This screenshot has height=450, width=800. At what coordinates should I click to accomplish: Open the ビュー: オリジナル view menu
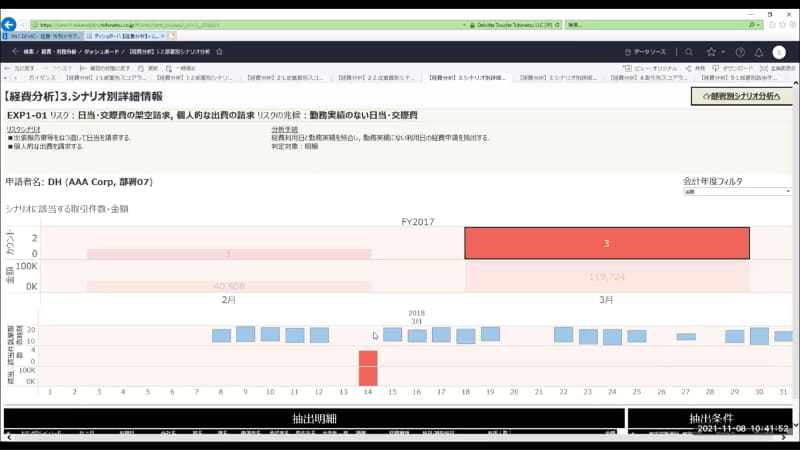click(650, 68)
